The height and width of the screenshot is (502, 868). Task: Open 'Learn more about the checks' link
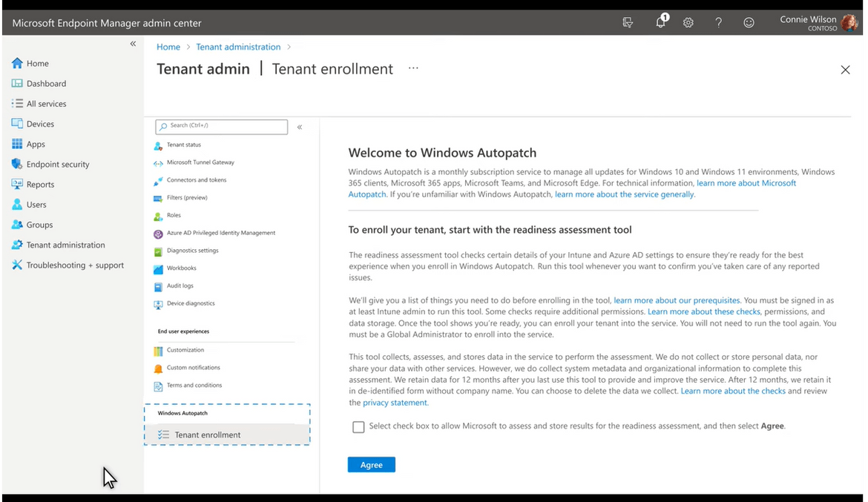[x=733, y=392]
